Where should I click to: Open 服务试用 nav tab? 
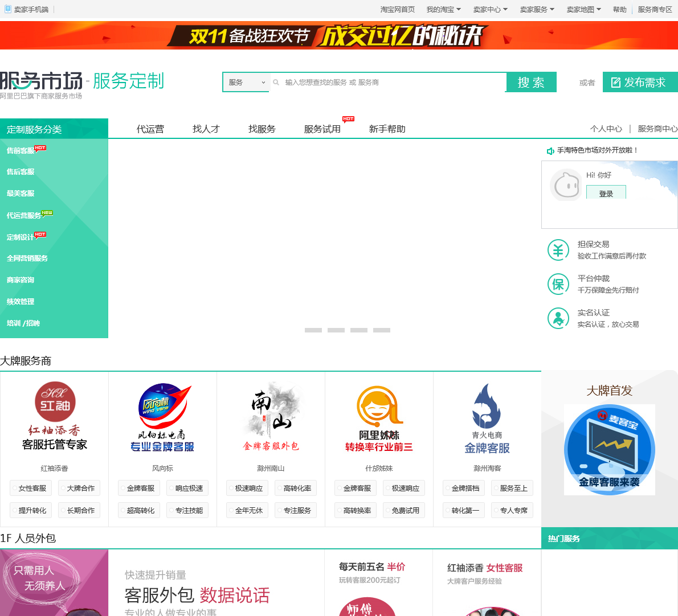[x=322, y=129]
